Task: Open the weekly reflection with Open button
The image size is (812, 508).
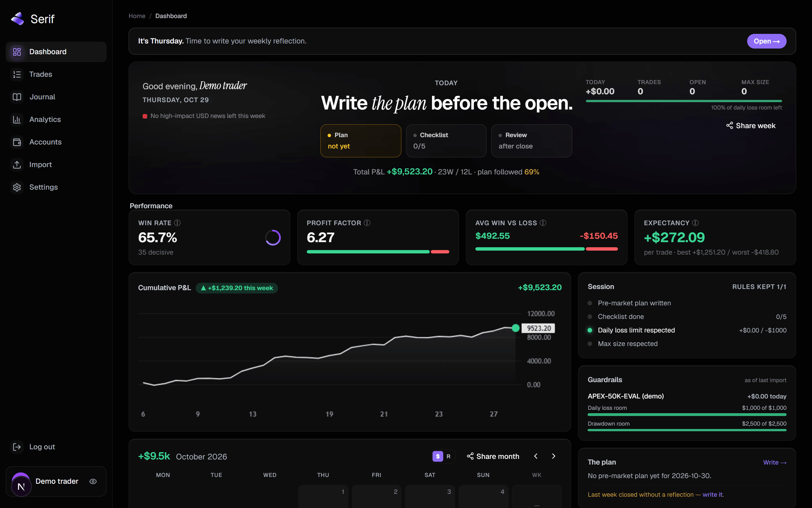Action: (x=766, y=41)
